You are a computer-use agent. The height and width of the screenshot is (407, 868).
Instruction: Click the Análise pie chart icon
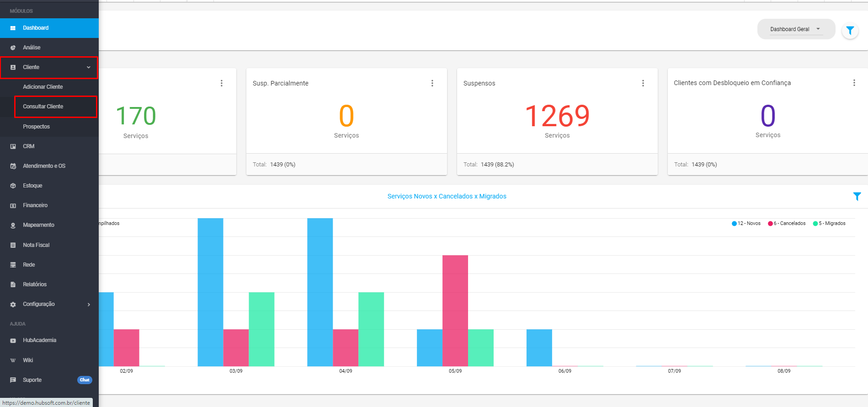13,48
